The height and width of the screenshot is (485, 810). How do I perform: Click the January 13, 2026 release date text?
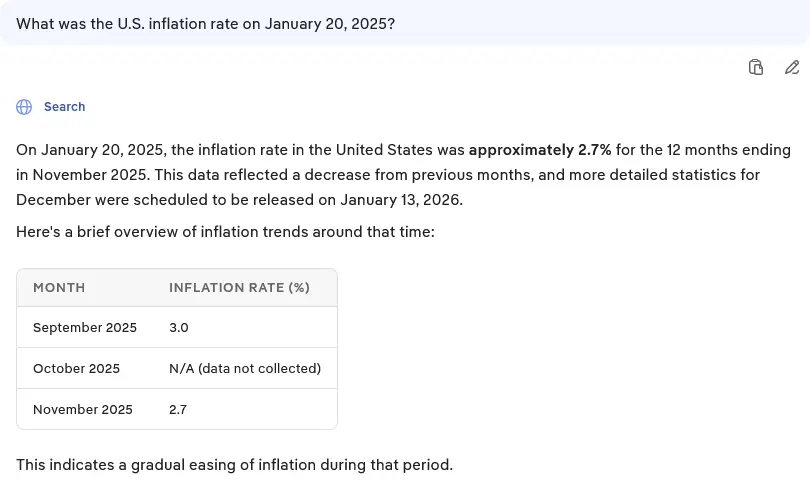tap(400, 199)
